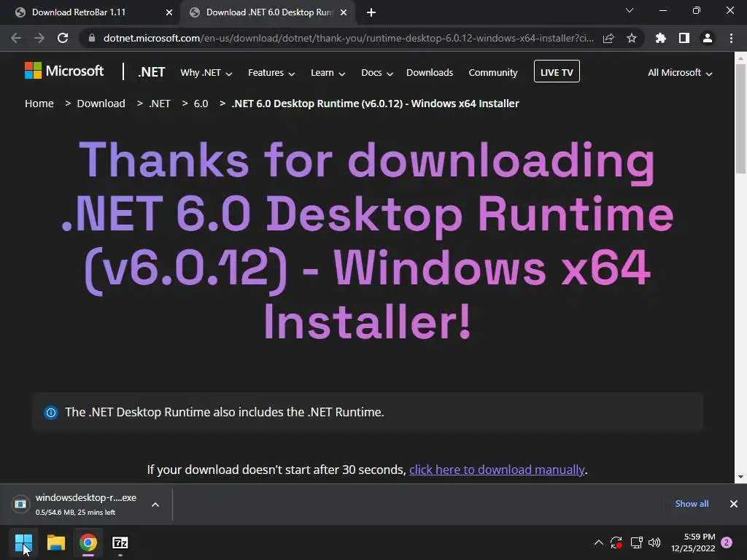Open the Extensions puzzle icon
Screen dimensions: 747x560
[x=661, y=38]
